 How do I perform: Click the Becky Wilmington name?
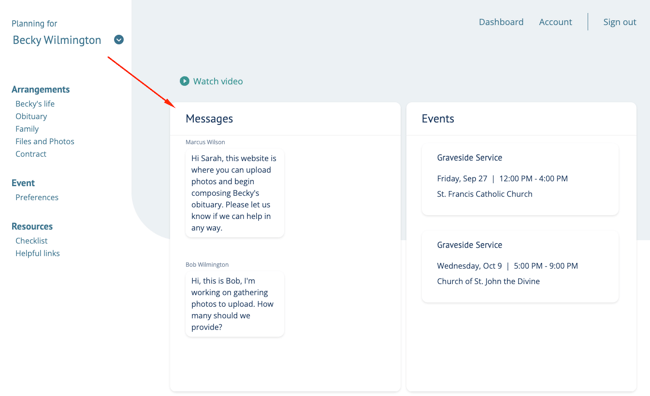tap(57, 40)
